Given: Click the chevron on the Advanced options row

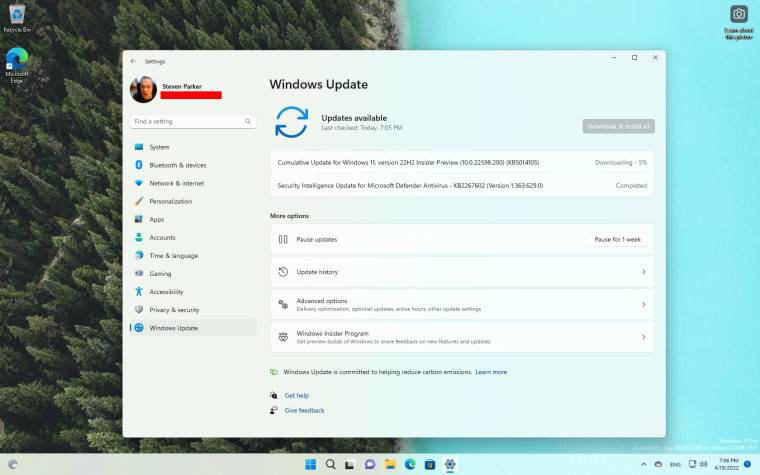Looking at the screenshot, I should coord(644,304).
